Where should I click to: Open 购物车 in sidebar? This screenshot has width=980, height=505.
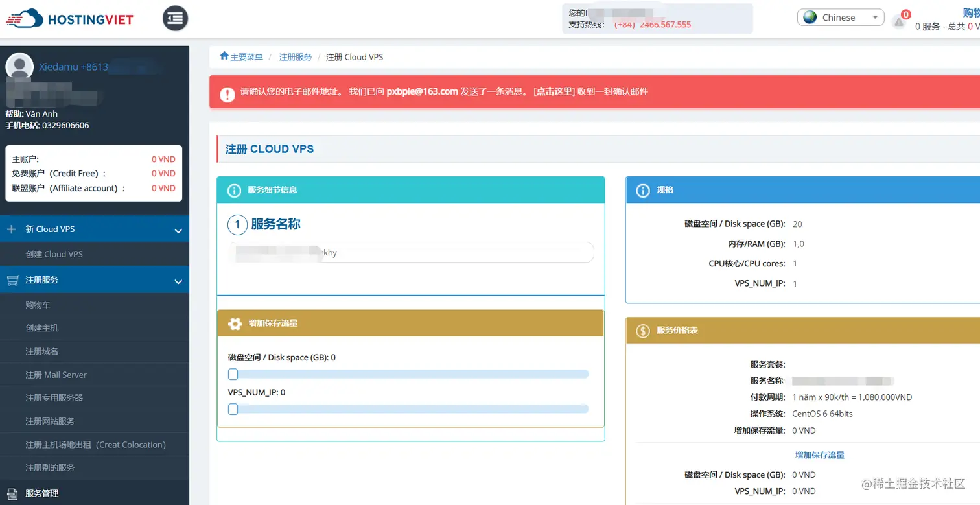[38, 305]
